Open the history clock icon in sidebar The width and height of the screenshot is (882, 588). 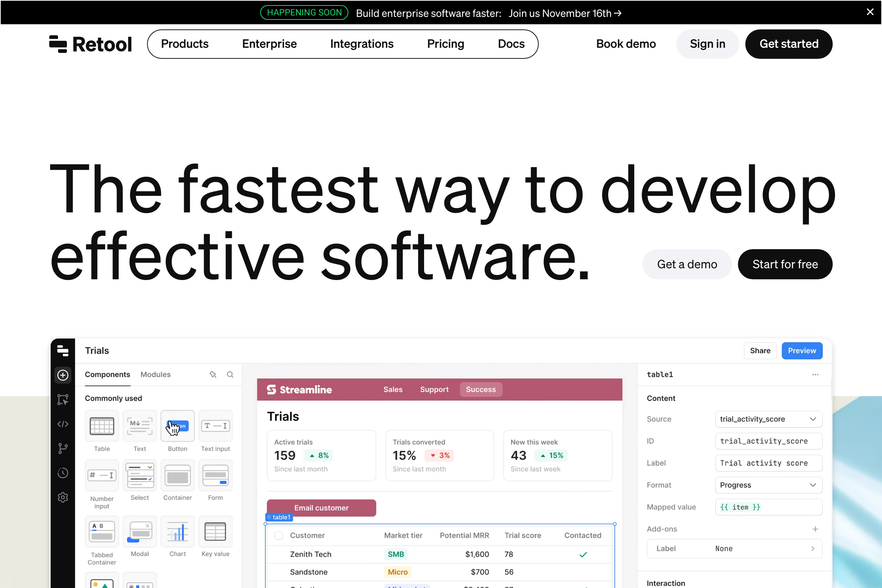[62, 473]
